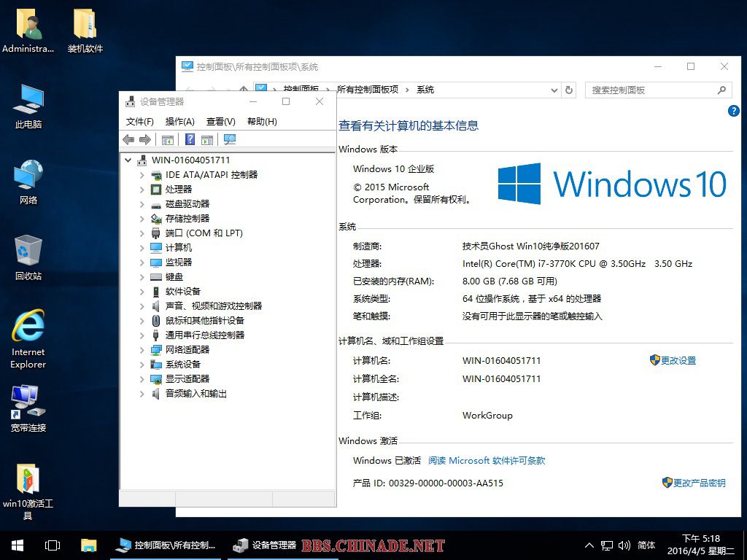Collapse the WIN-01604051711 root node
The height and width of the screenshot is (560, 747).
128,160
